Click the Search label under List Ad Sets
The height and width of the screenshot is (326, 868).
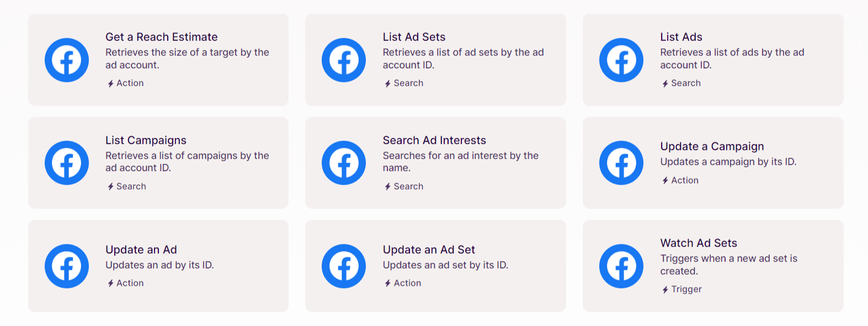(408, 83)
